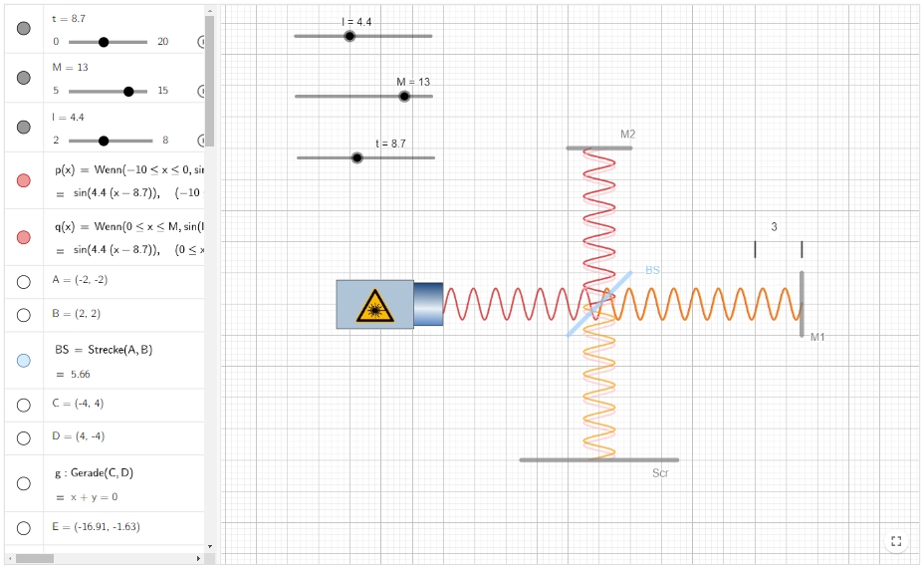924x569 pixels.
Task: Play animation for slider M
Action: tap(201, 91)
